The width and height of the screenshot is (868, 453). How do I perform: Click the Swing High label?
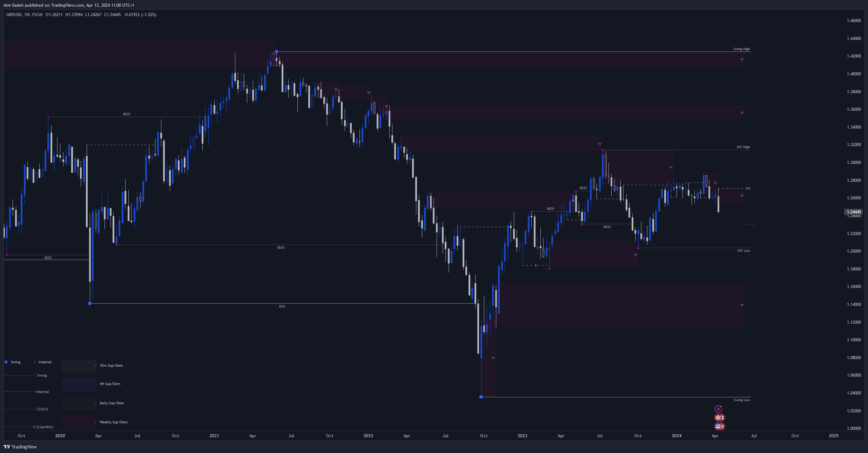[741, 49]
